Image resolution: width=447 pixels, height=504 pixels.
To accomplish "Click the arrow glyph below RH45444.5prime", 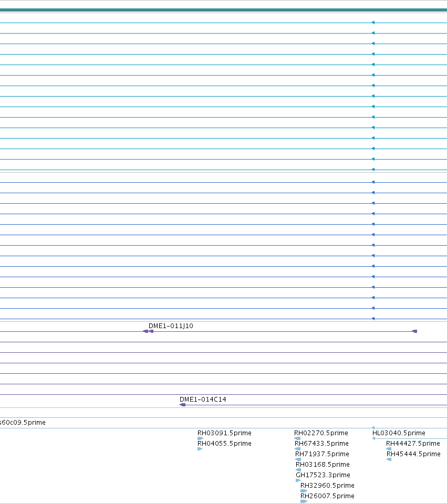I will click(x=389, y=459).
